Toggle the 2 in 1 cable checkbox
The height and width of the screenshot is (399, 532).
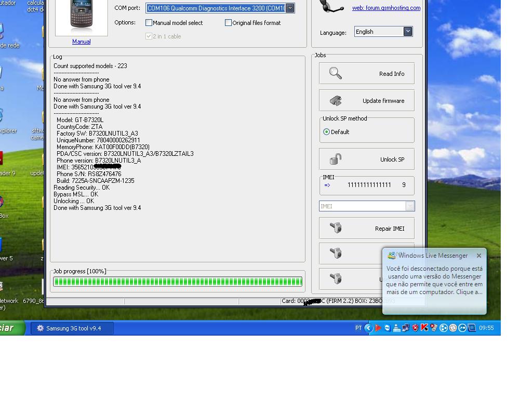pyautogui.click(x=149, y=36)
